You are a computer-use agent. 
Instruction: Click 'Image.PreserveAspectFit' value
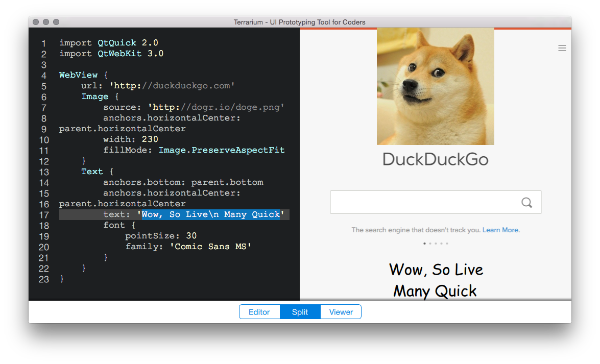pos(222,150)
